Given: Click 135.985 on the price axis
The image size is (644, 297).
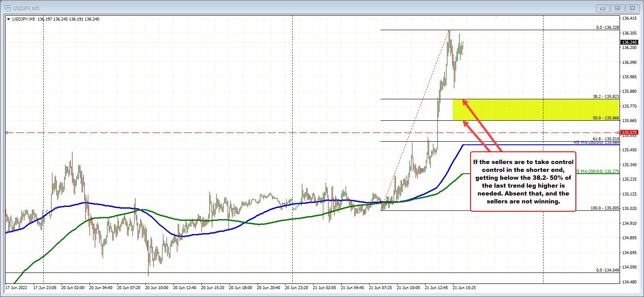Looking at the screenshot, I should 629,77.
